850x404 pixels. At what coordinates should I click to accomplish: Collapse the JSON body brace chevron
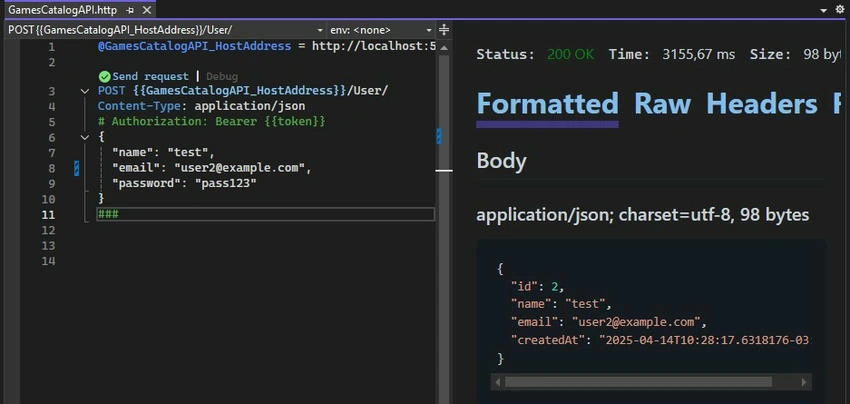(85, 137)
